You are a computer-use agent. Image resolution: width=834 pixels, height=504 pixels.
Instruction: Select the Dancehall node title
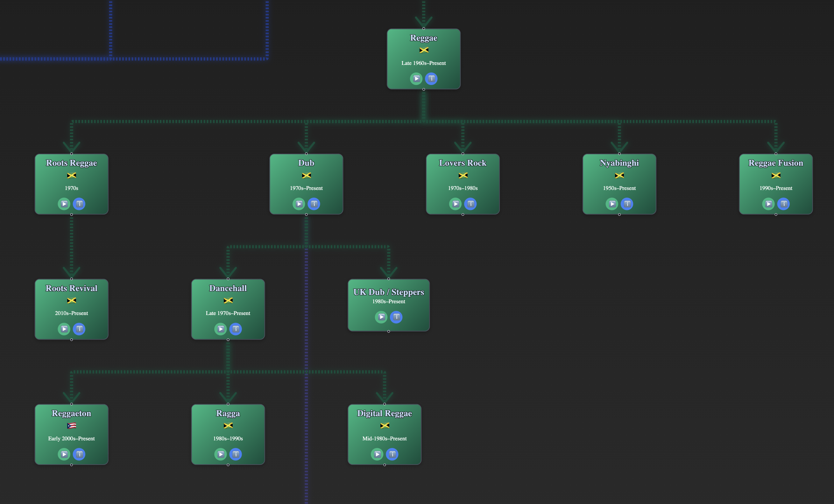coord(228,288)
